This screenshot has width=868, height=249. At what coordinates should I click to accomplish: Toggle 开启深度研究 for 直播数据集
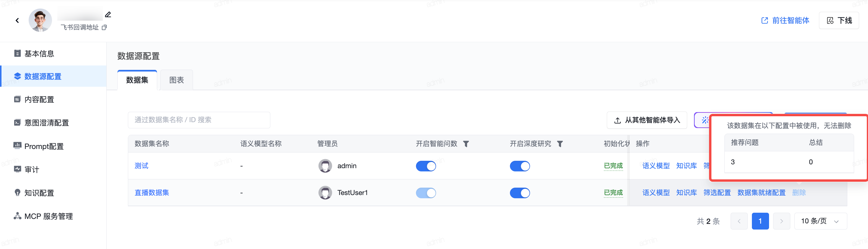click(520, 193)
